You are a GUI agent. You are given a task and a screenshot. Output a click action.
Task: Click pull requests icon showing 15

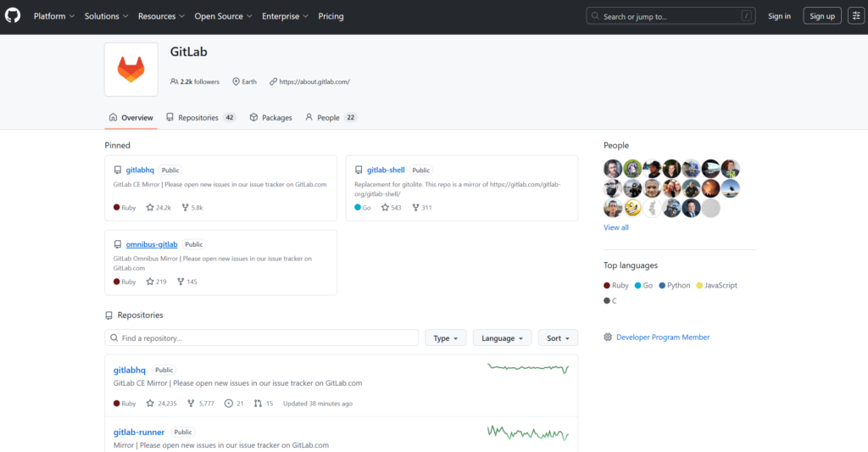tap(258, 404)
